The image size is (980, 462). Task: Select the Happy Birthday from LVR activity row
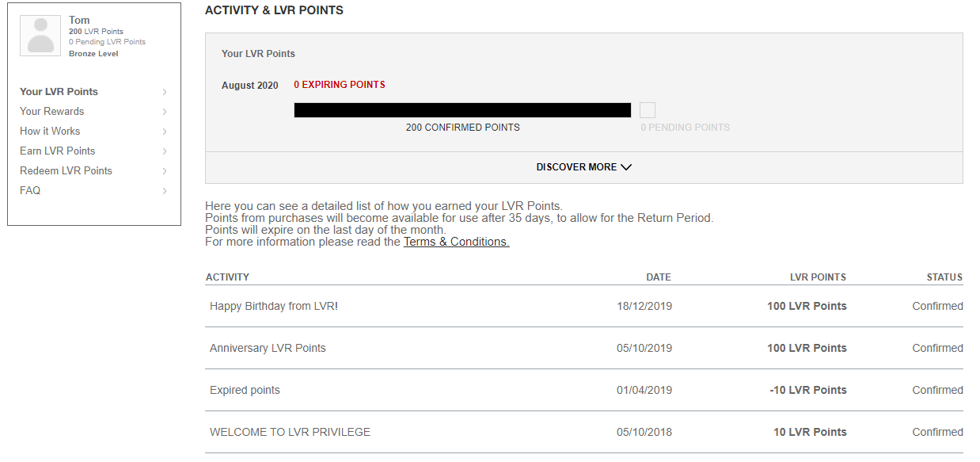(584, 306)
